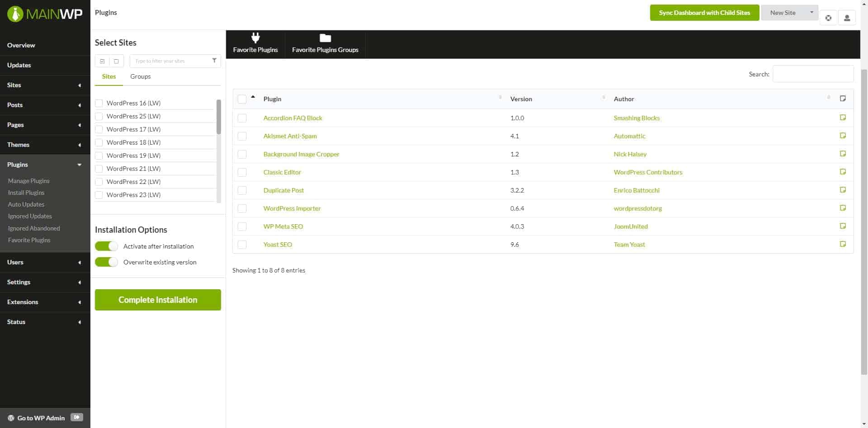Sort by the Version column sort arrows
Screen dimensions: 868x428
click(x=604, y=98)
